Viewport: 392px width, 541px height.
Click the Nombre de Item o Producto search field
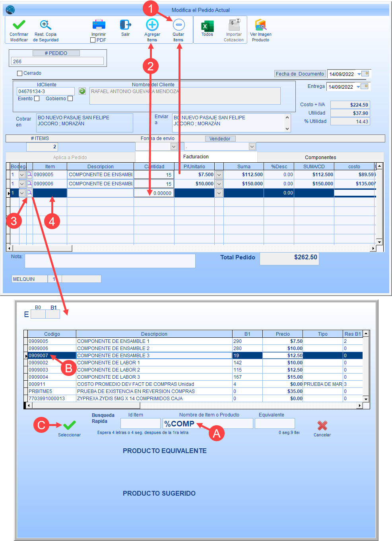point(208,424)
